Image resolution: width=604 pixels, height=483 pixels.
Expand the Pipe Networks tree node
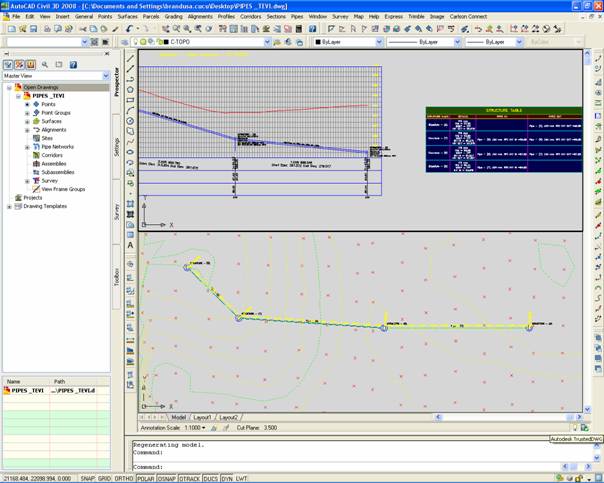(x=27, y=147)
